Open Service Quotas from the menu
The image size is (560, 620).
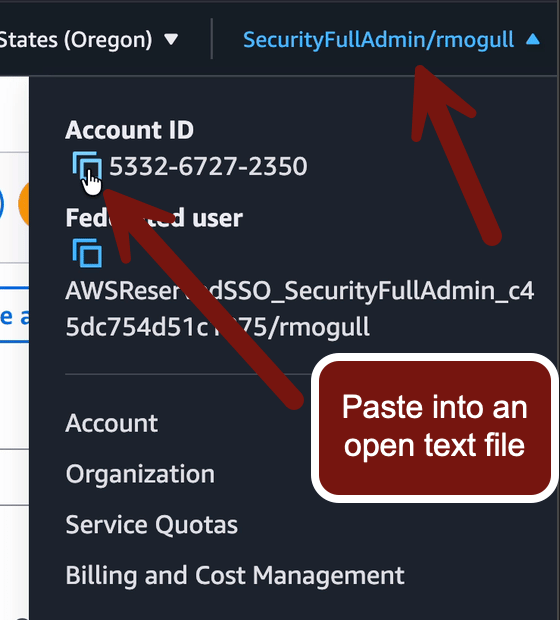coord(151,524)
